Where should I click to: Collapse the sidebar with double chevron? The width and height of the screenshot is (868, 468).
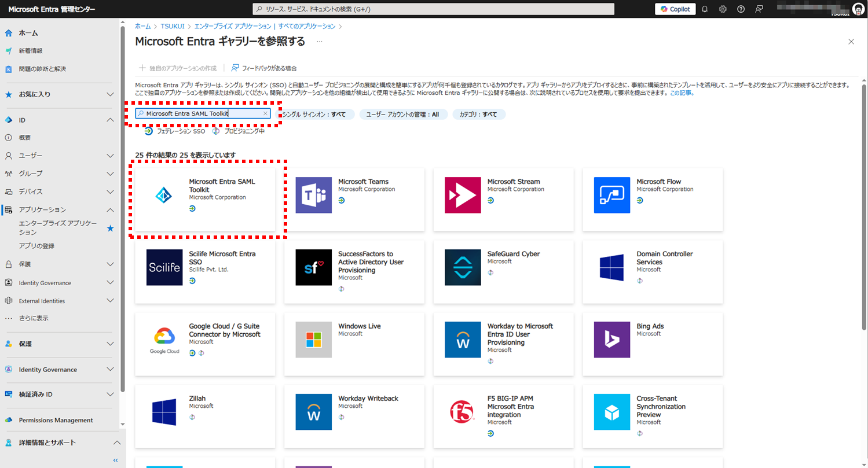115,460
